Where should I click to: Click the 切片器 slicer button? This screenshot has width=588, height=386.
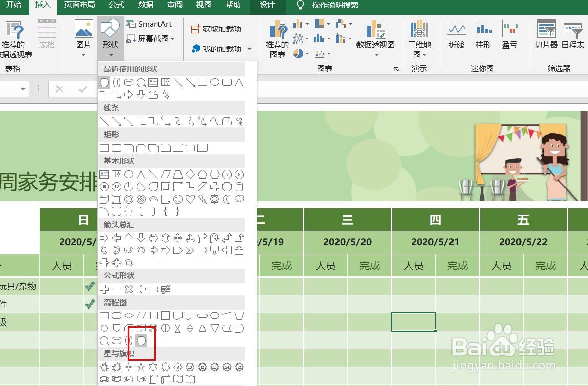[546, 35]
